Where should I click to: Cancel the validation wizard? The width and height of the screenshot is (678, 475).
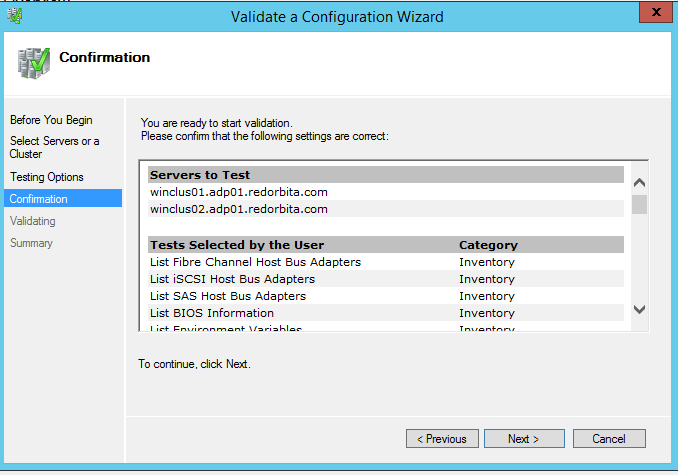pos(608,439)
